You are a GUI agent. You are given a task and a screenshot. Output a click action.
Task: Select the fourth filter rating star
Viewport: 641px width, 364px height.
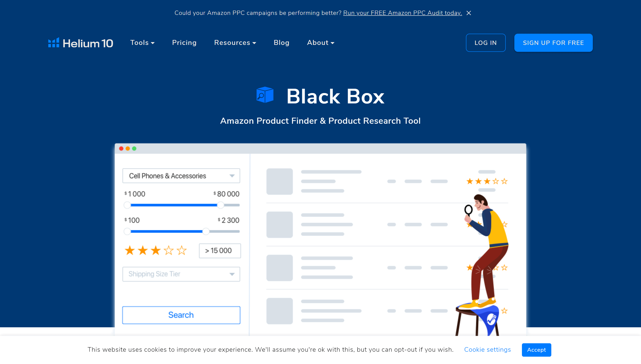point(169,250)
